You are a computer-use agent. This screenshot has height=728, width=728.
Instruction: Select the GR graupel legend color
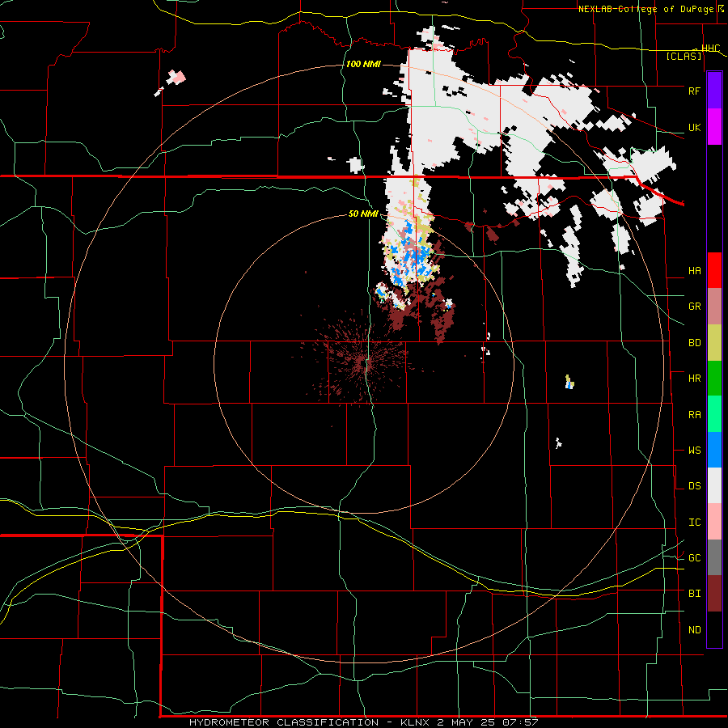(714, 307)
